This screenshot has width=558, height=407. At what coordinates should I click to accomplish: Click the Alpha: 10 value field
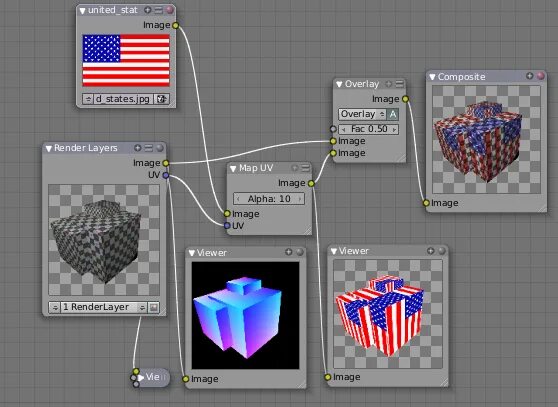269,199
